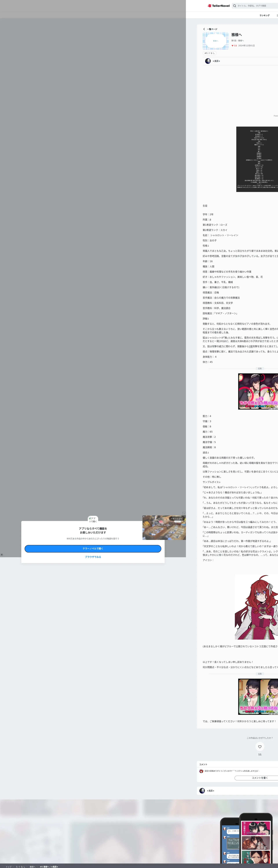Click the dark template text image
The image size is (278, 868).
(x=257, y=159)
